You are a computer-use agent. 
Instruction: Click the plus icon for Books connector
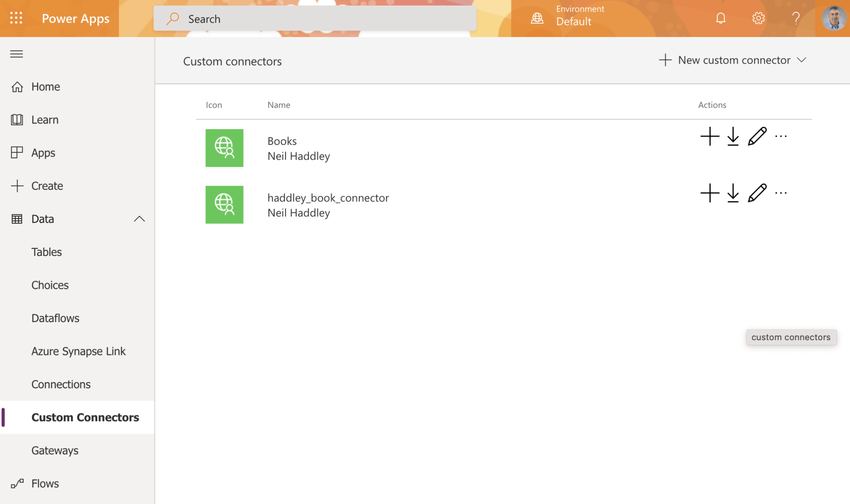coord(709,137)
